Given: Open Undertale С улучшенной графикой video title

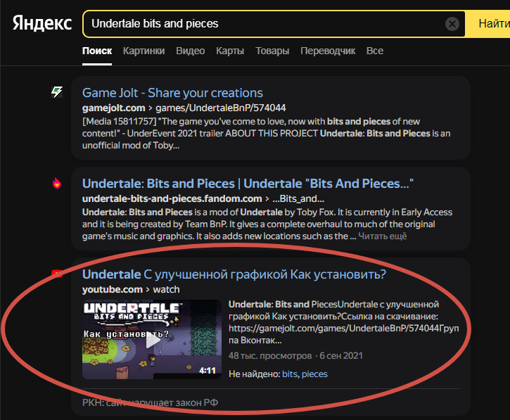Looking at the screenshot, I should (234, 274).
